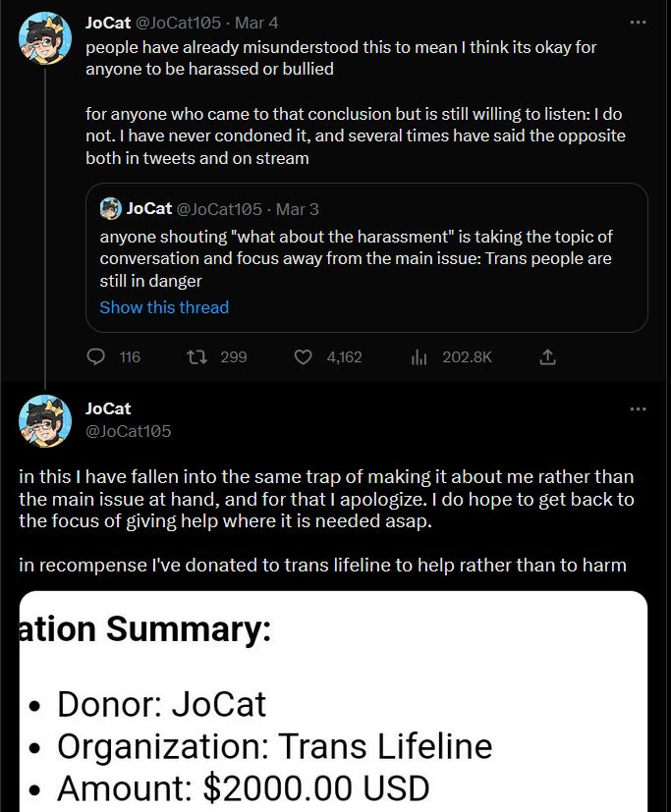Click Show this thread link
Viewport: 671px width, 812px height.
coord(164,307)
